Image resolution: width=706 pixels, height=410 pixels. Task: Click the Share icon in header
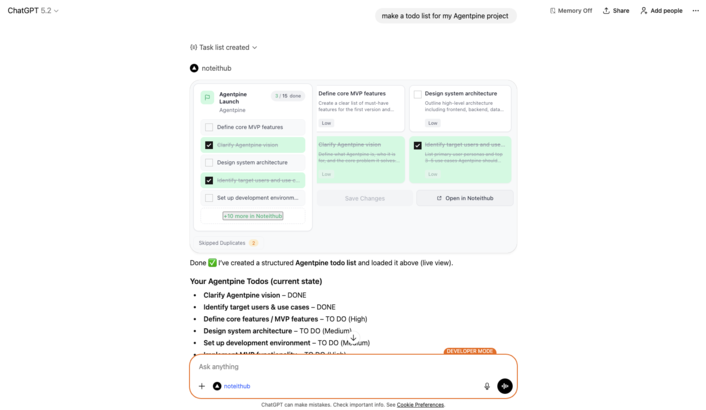[x=606, y=11]
